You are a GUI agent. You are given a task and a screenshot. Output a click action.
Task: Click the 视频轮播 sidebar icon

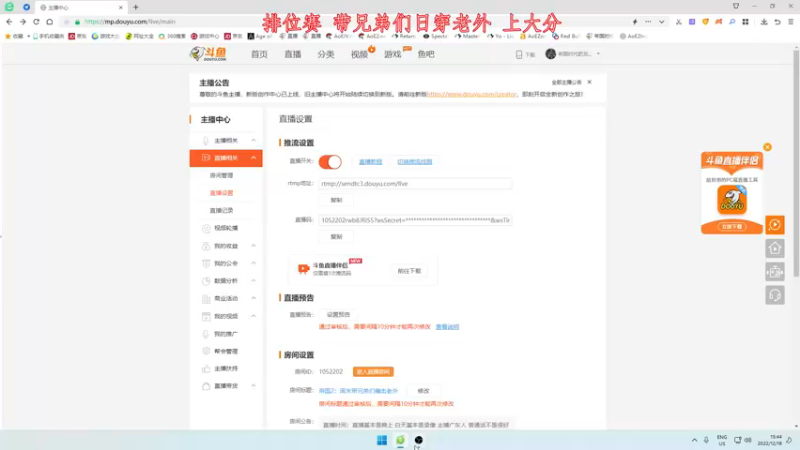tap(206, 229)
